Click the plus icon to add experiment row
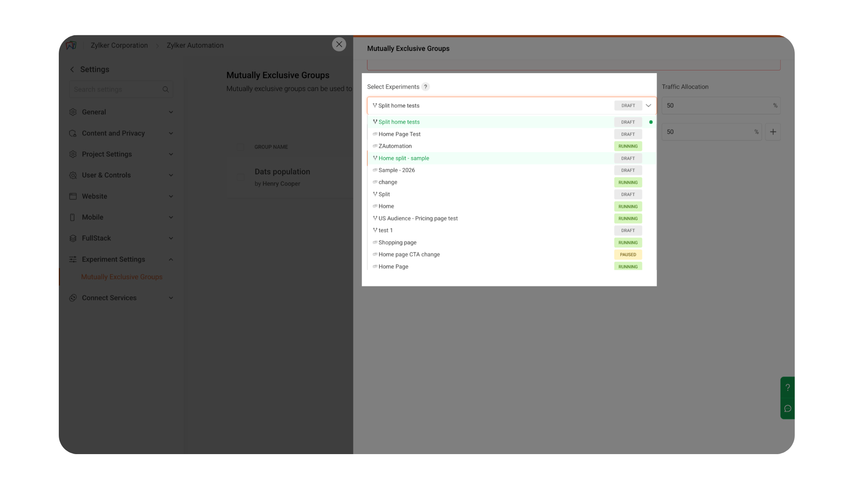Image resolution: width=868 pixels, height=488 pixels. (x=773, y=132)
